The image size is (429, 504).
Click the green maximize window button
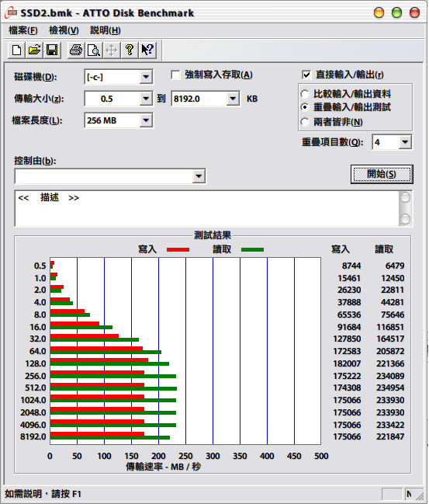click(397, 13)
